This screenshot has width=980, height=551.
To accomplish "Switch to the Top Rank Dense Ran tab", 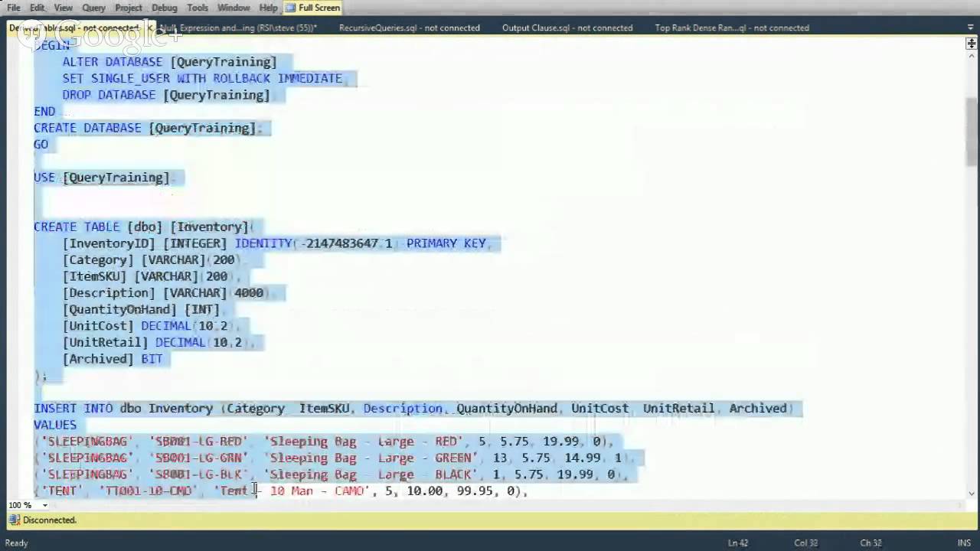I will coord(731,28).
